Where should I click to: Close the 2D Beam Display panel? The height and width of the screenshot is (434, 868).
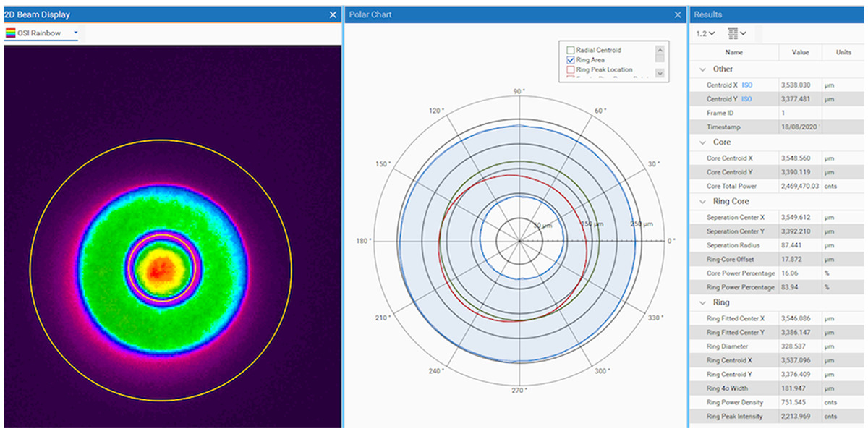[333, 14]
